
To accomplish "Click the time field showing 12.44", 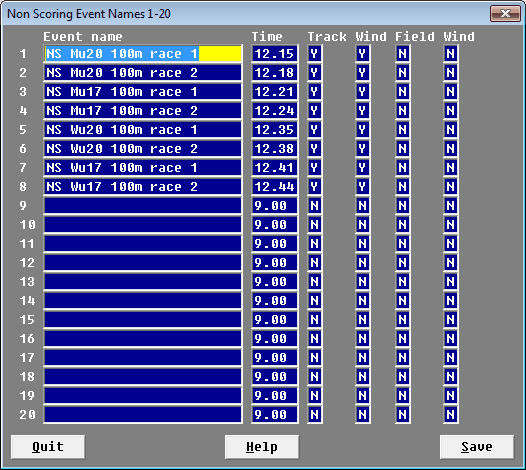I will coord(275,187).
